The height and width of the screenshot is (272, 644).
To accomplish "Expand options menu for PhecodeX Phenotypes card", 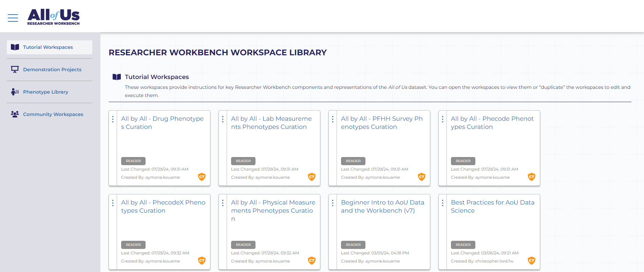I will click(113, 203).
